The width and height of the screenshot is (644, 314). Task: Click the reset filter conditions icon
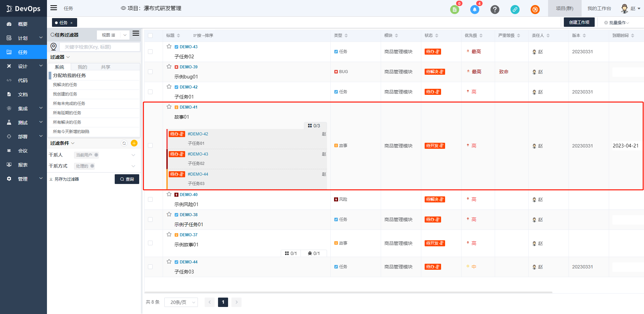(x=124, y=143)
